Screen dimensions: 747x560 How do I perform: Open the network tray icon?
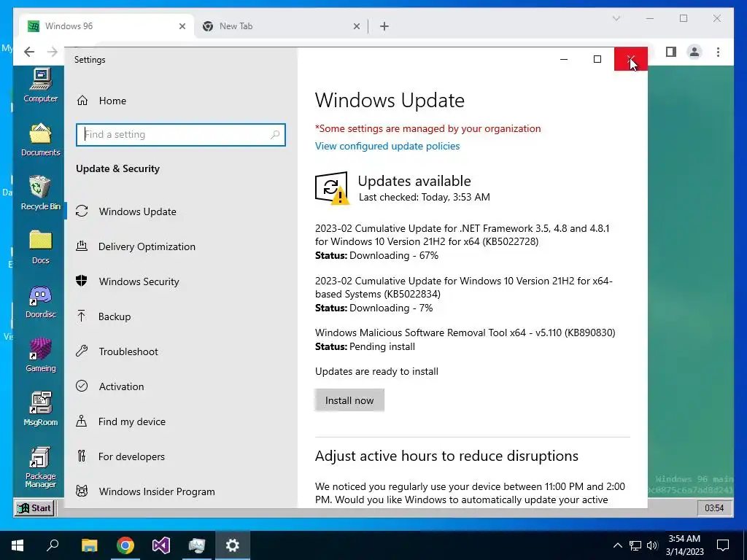coord(635,545)
